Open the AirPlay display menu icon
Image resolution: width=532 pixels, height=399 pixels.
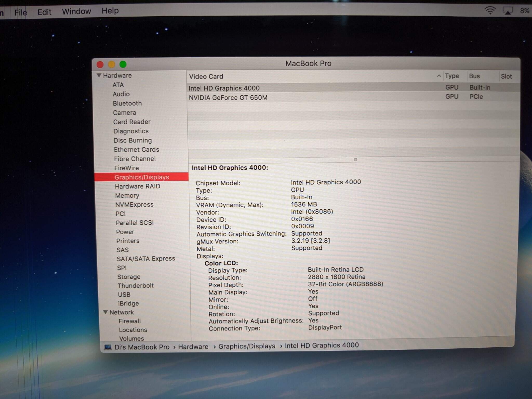tap(507, 11)
